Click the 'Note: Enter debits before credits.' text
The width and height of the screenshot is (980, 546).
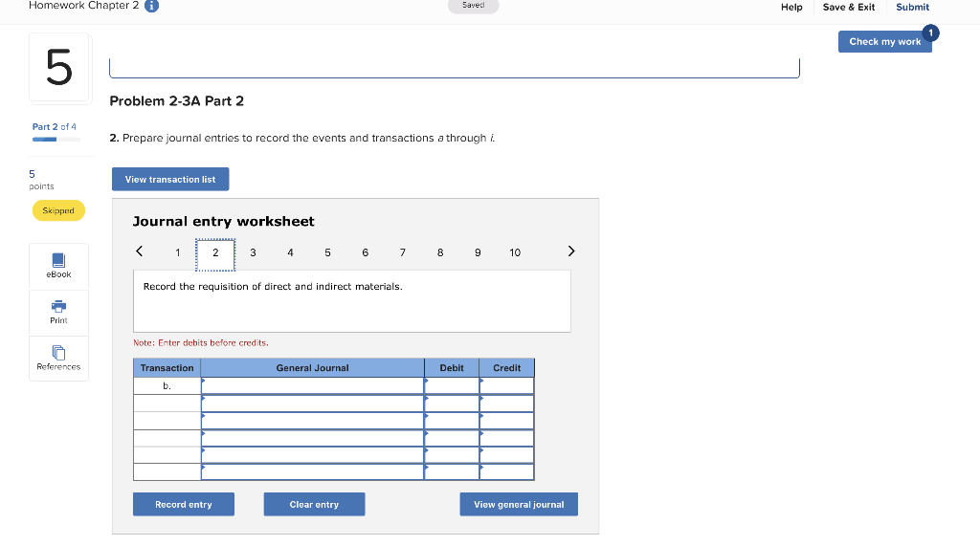point(201,343)
